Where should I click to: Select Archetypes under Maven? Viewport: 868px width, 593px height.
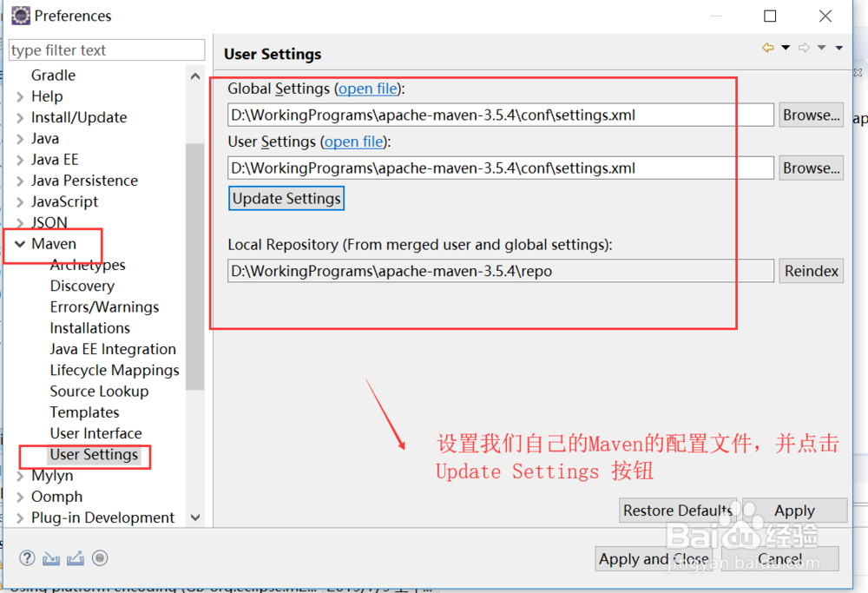pos(88,265)
